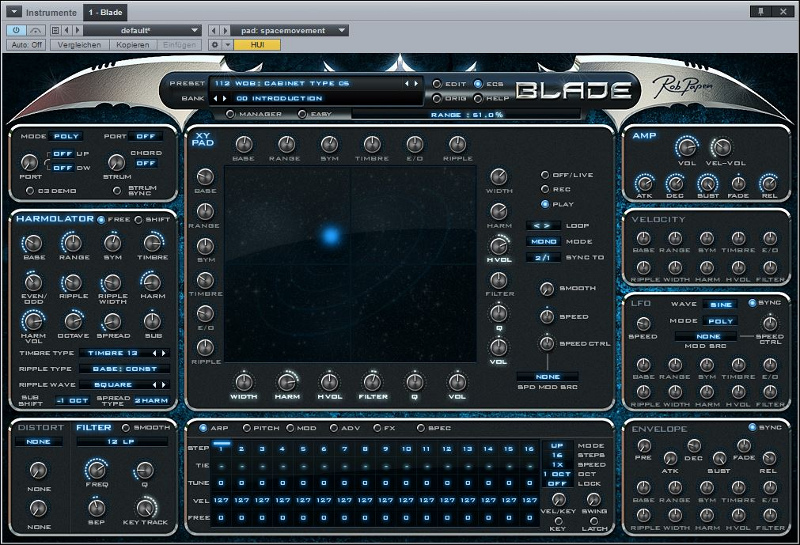Select the HELP radio button
The image size is (800, 545).
pos(478,97)
